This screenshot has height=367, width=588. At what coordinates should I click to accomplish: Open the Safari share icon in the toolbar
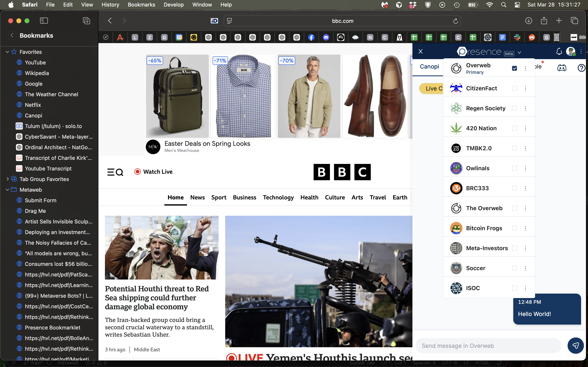[543, 21]
